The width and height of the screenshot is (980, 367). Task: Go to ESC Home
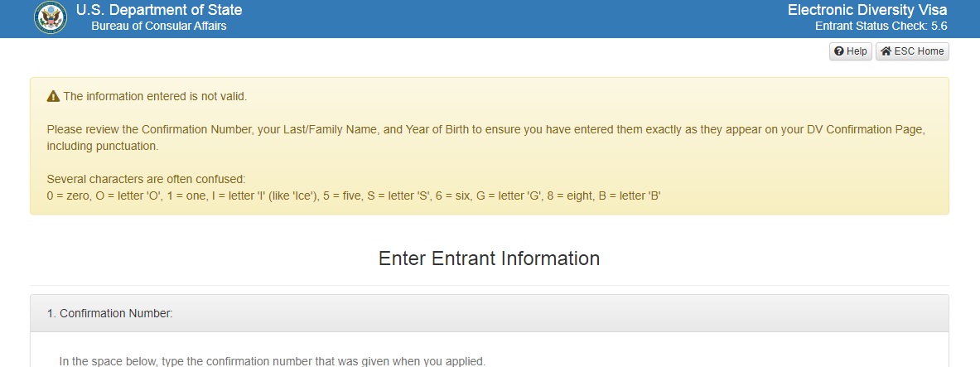click(x=911, y=51)
